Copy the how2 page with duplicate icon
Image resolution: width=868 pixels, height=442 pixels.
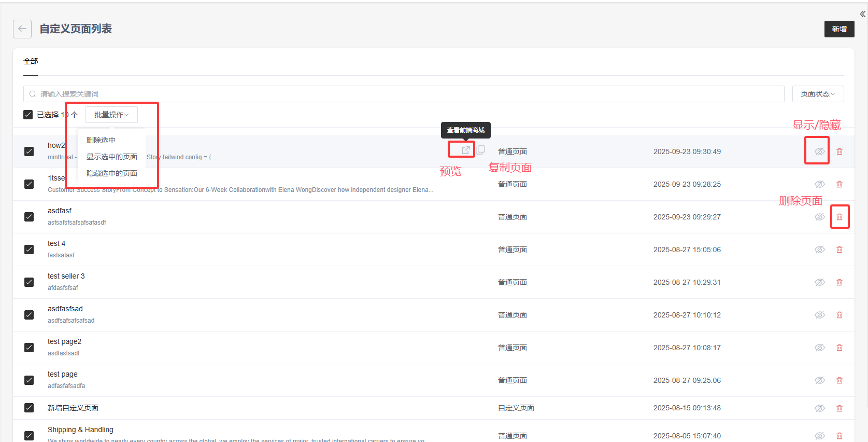point(481,149)
